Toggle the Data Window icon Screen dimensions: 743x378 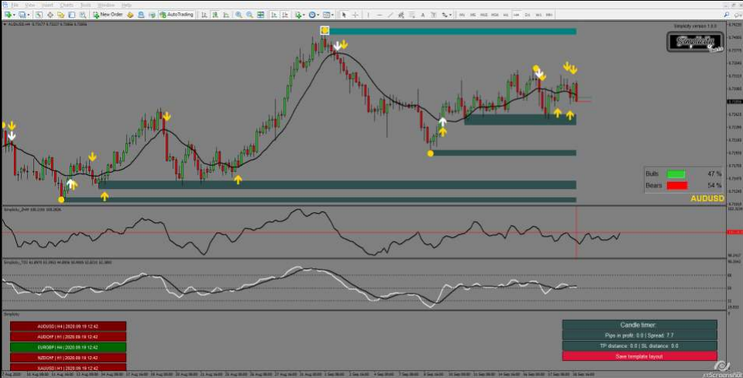pyautogui.click(x=50, y=15)
